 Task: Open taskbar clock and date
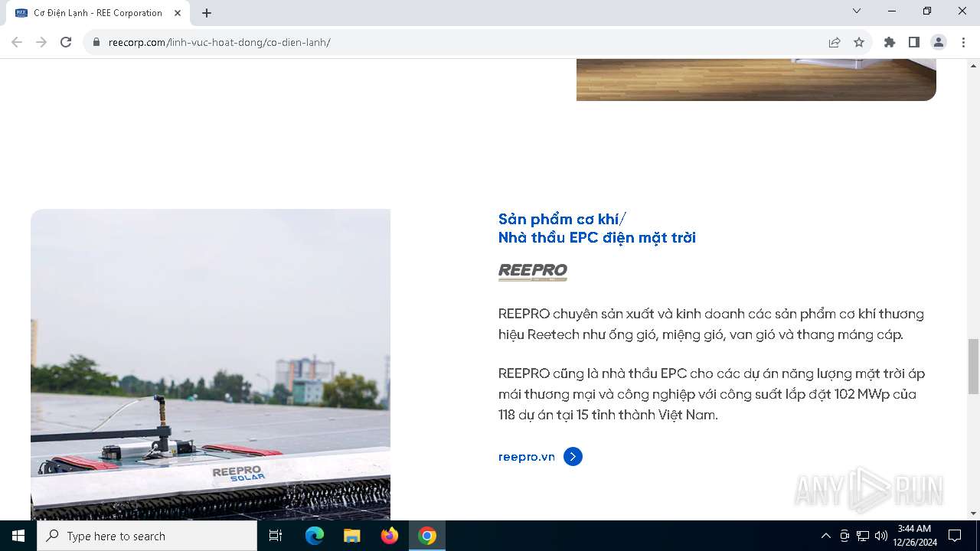[914, 536]
